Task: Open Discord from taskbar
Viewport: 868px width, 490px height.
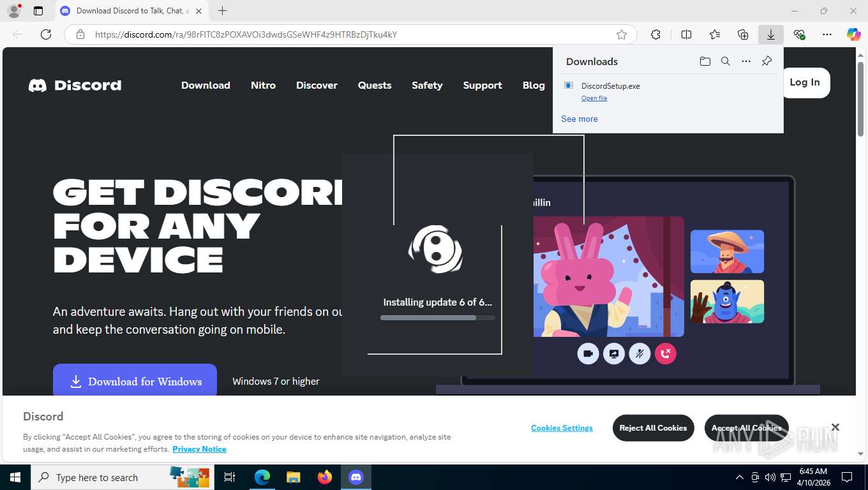Action: click(x=355, y=477)
